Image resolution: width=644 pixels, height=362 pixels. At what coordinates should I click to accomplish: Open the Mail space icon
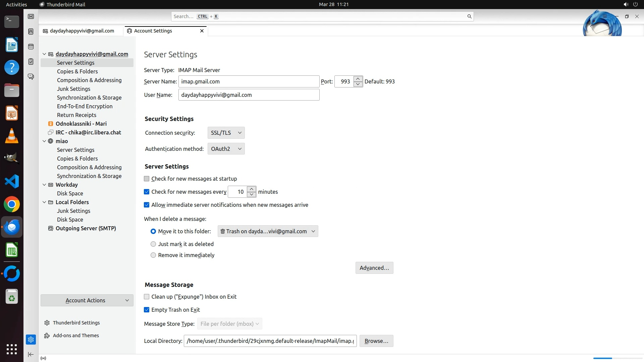coord(31,16)
